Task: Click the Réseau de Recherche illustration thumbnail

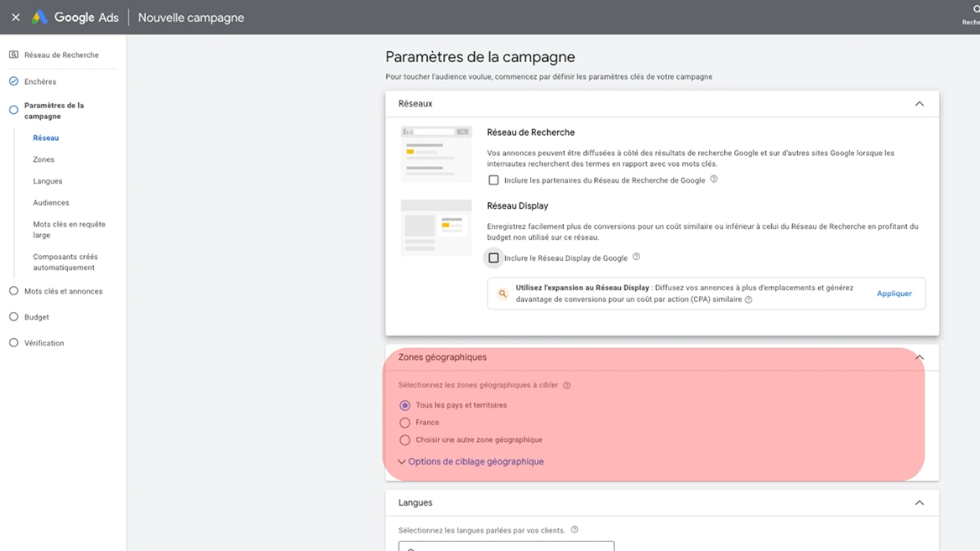Action: [436, 153]
